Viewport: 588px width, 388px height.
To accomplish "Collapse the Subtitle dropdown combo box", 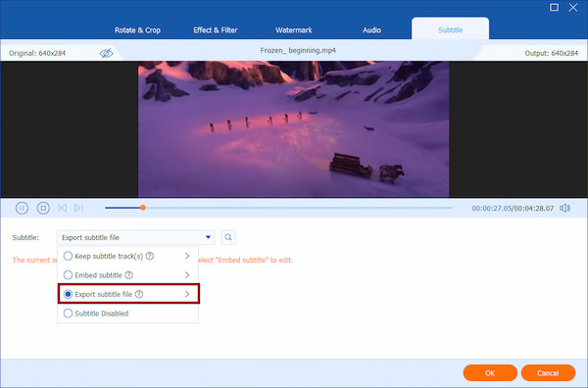I will [136, 237].
